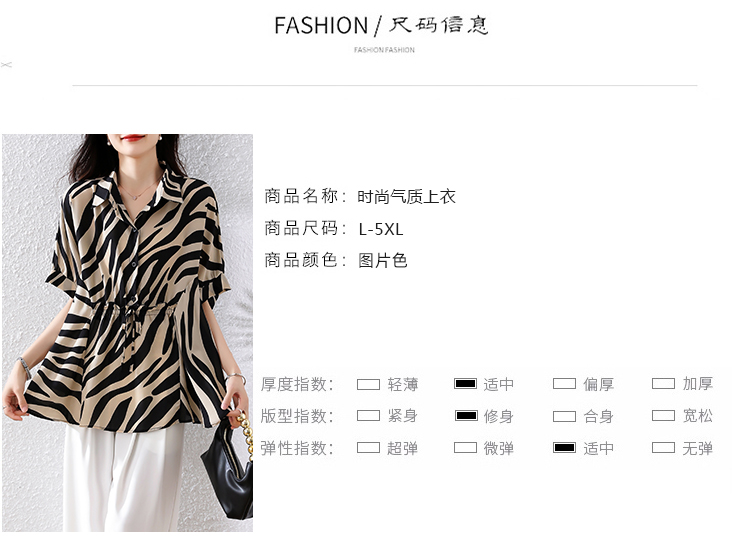Check the 加厚 thickness box
The height and width of the screenshot is (545, 750).
pos(663,384)
